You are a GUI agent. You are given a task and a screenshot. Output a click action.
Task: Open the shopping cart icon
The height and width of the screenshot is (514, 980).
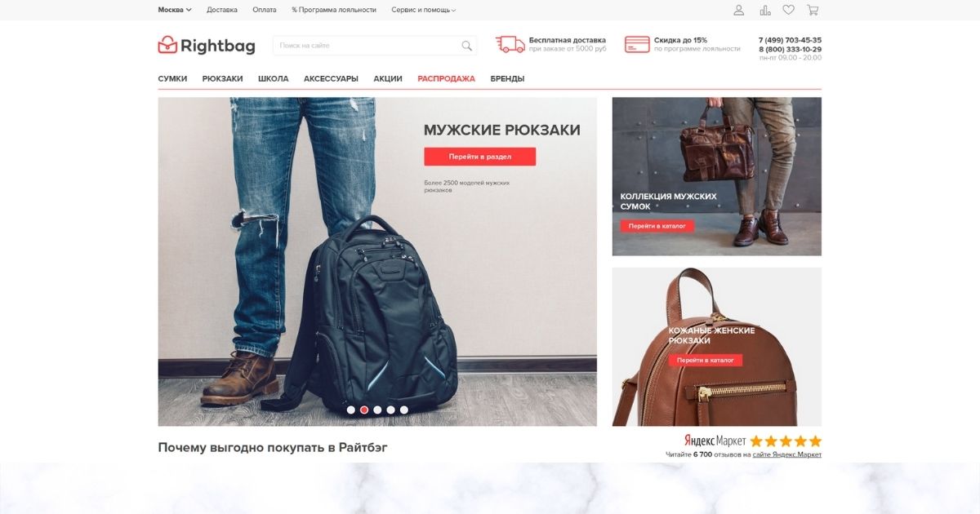(x=813, y=10)
